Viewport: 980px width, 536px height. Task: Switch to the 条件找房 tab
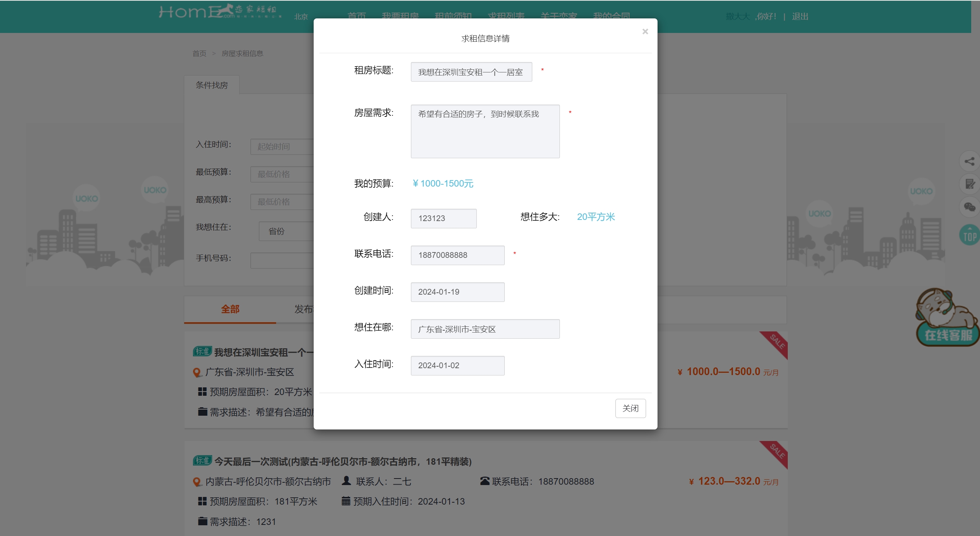[212, 85]
